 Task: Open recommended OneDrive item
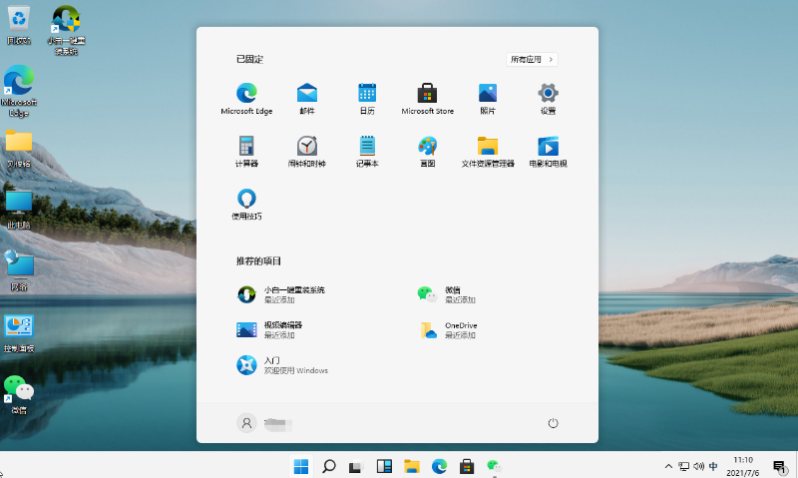click(x=448, y=329)
